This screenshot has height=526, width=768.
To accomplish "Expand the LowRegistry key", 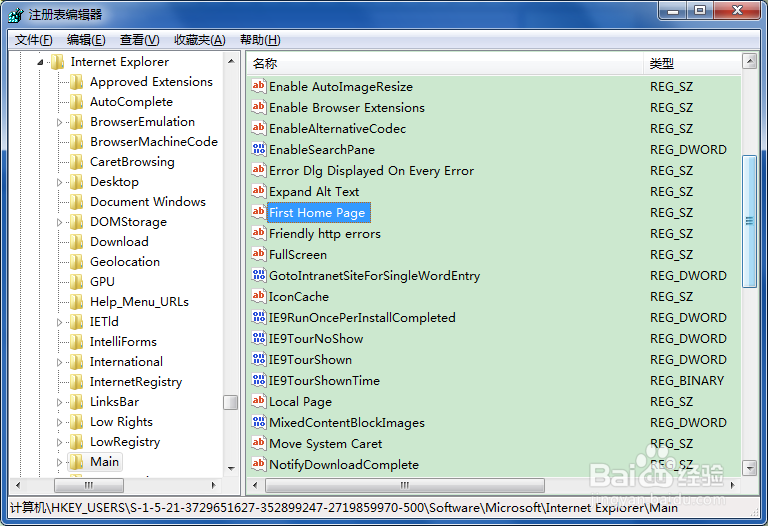I will [x=59, y=442].
